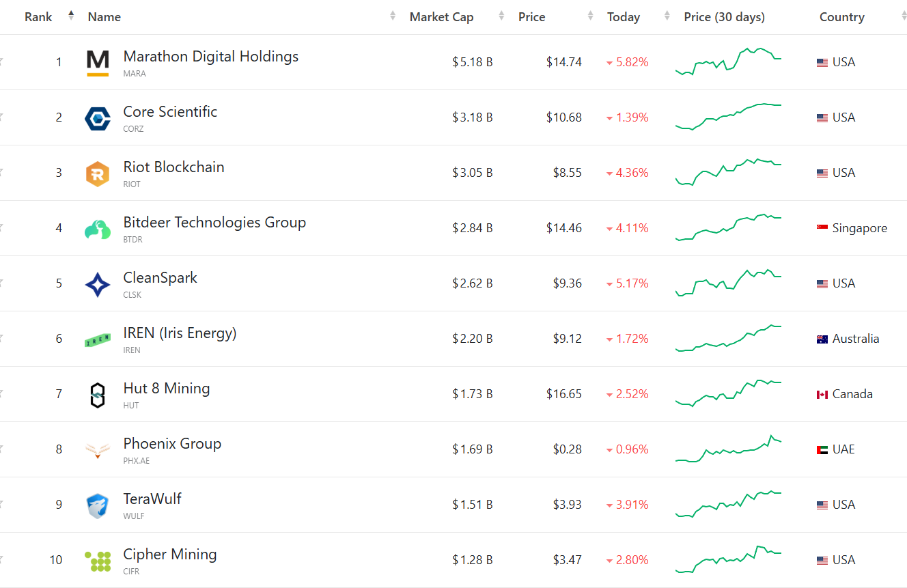Click the TeraWulf wolf shield logo
The height and width of the screenshot is (588, 907).
(x=98, y=505)
